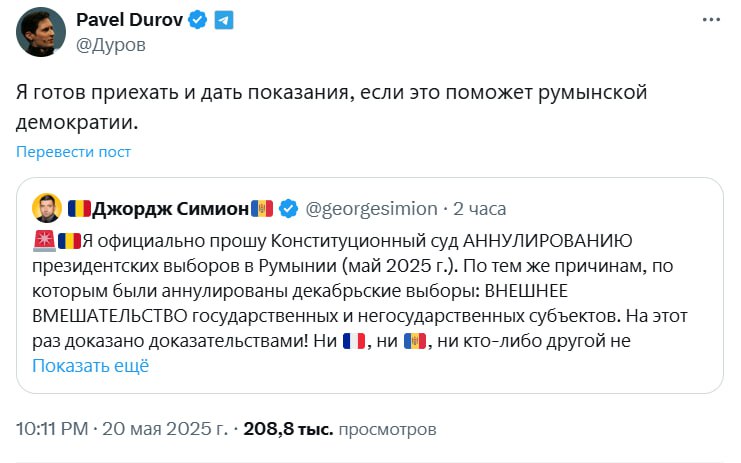The height and width of the screenshot is (463, 741).
Task: Click verified badge beside Джордж Симион
Action: pos(288,208)
